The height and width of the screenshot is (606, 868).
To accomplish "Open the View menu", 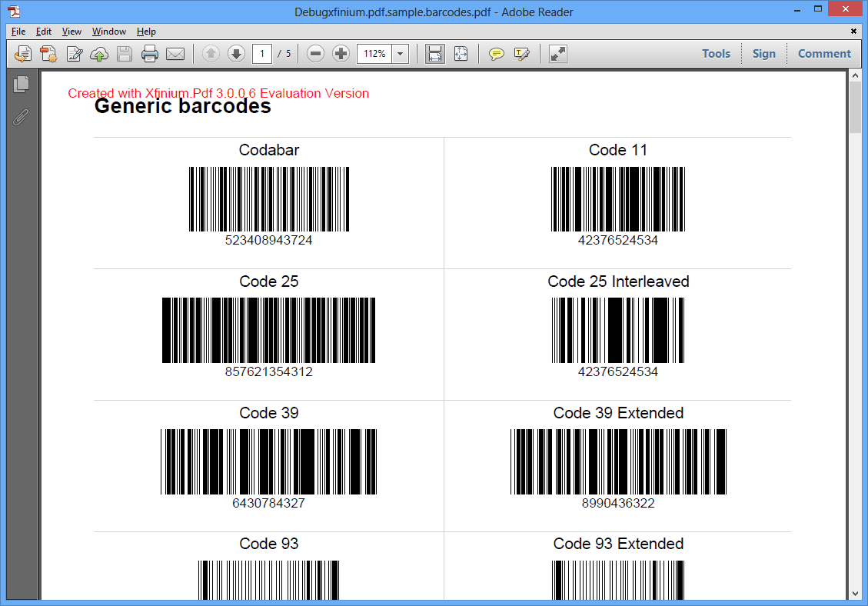I will (x=72, y=32).
